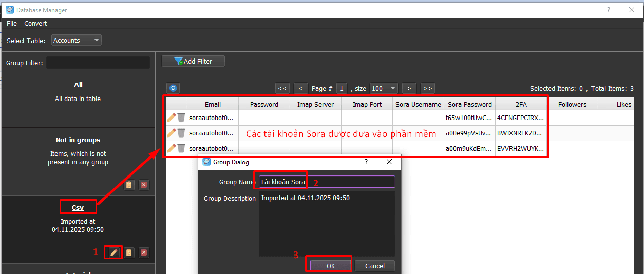This screenshot has width=644, height=274.
Task: Delete the second account row using trash icon
Action: point(181,133)
